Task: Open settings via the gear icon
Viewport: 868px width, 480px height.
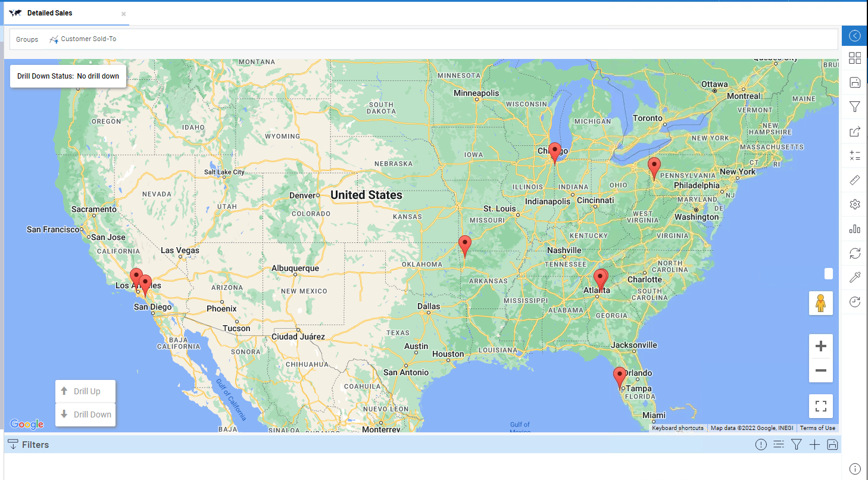Action: point(854,204)
